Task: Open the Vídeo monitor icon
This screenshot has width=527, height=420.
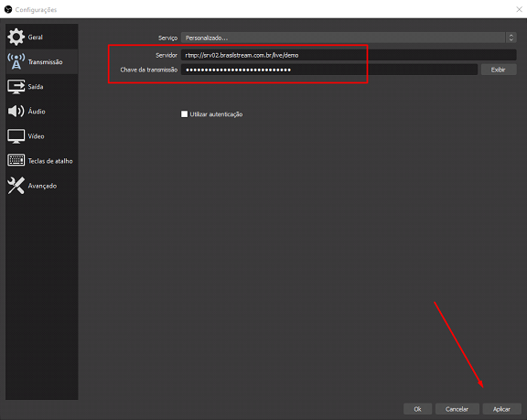Action: pos(16,136)
